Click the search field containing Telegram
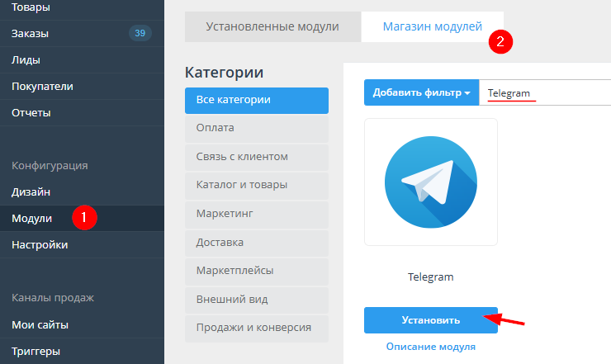611x364 pixels. tap(545, 92)
